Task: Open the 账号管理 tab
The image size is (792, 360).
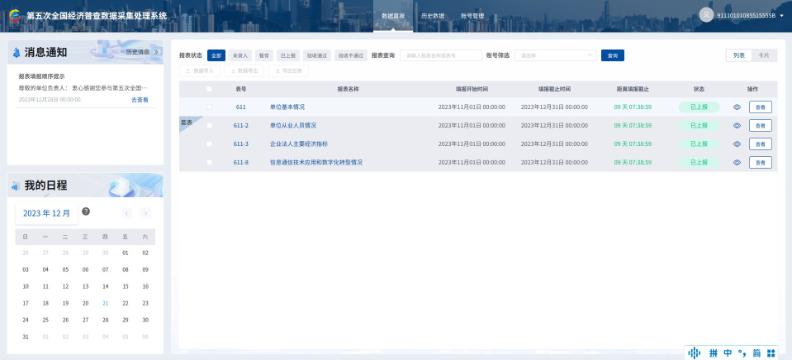Action: [472, 16]
